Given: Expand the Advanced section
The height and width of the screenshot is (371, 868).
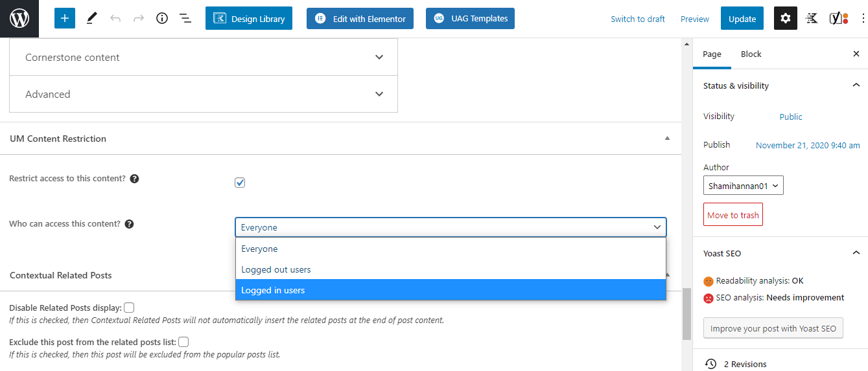Looking at the screenshot, I should pos(204,94).
